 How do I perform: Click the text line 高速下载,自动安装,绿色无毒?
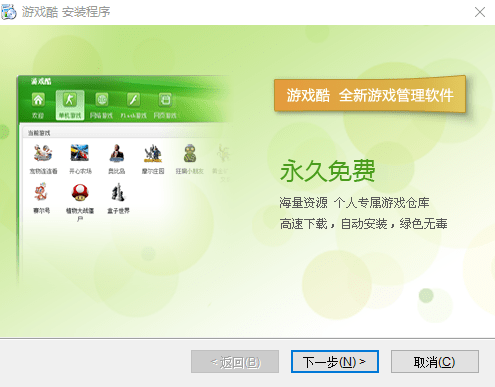click(363, 224)
